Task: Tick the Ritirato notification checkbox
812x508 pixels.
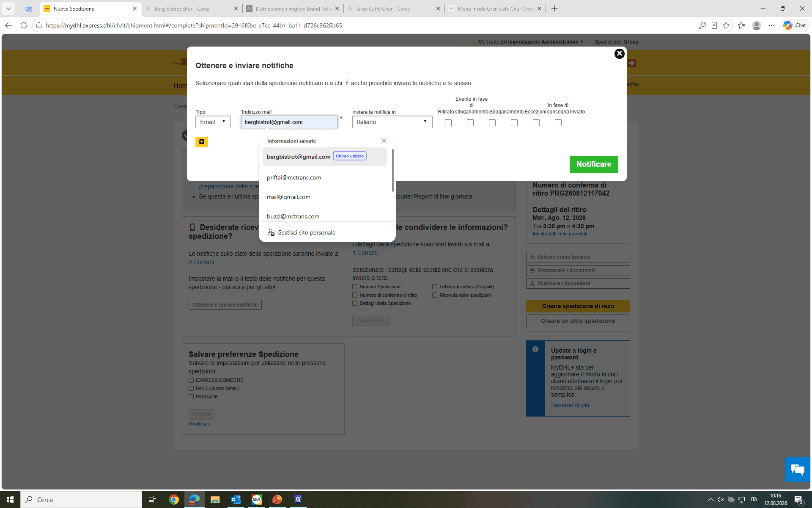Action: point(448,123)
